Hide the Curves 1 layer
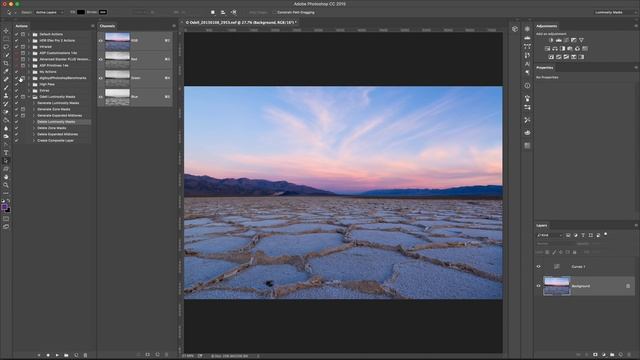 538,267
